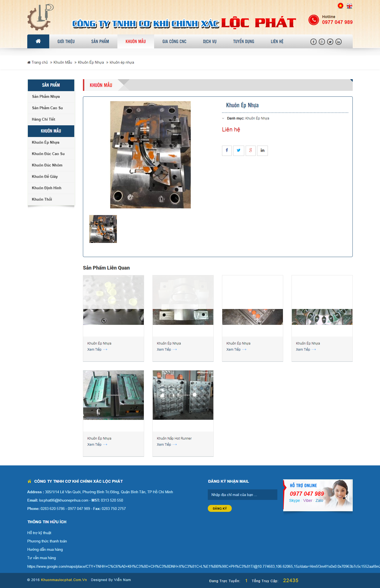Open Twitter icon in navigation bar
Viewport: 380px width, 588px height.
[x=330, y=42]
